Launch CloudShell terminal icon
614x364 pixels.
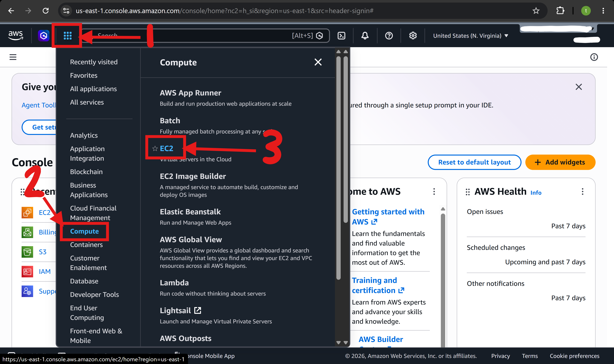pyautogui.click(x=341, y=36)
